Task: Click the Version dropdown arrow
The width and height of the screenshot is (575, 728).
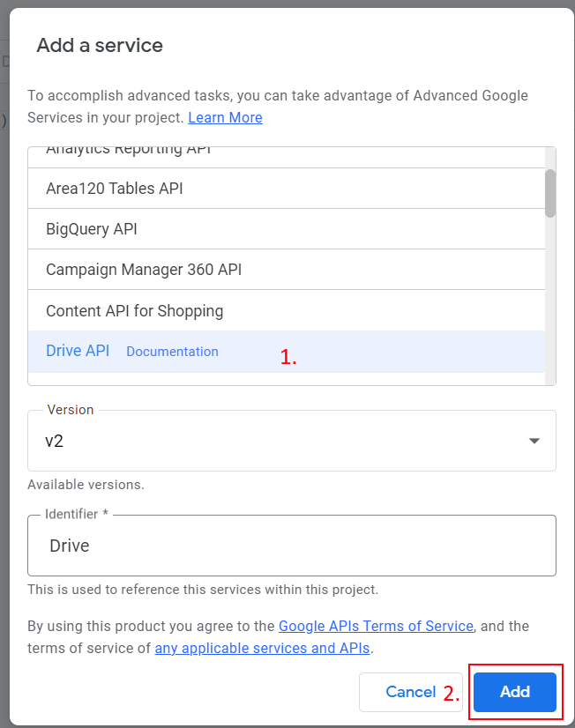Action: [534, 441]
